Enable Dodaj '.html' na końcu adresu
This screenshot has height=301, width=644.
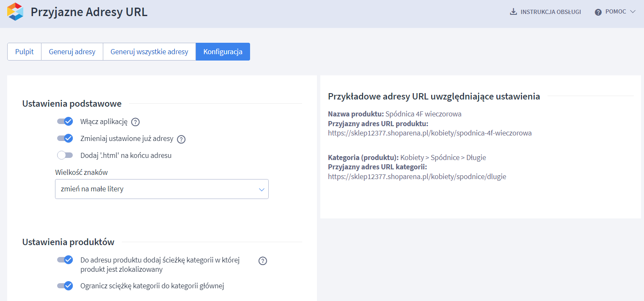(x=65, y=155)
